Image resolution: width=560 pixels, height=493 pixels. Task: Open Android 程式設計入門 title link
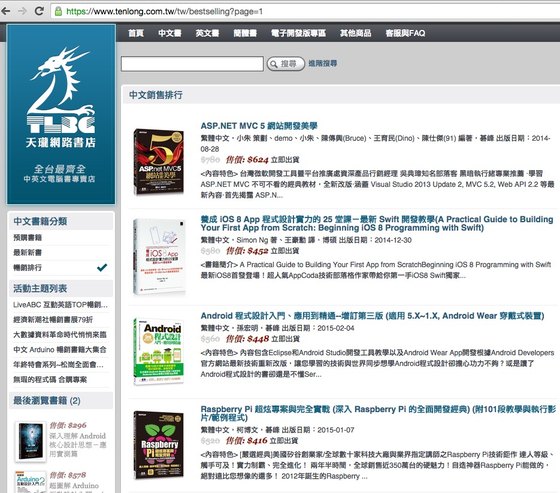tap(372, 316)
